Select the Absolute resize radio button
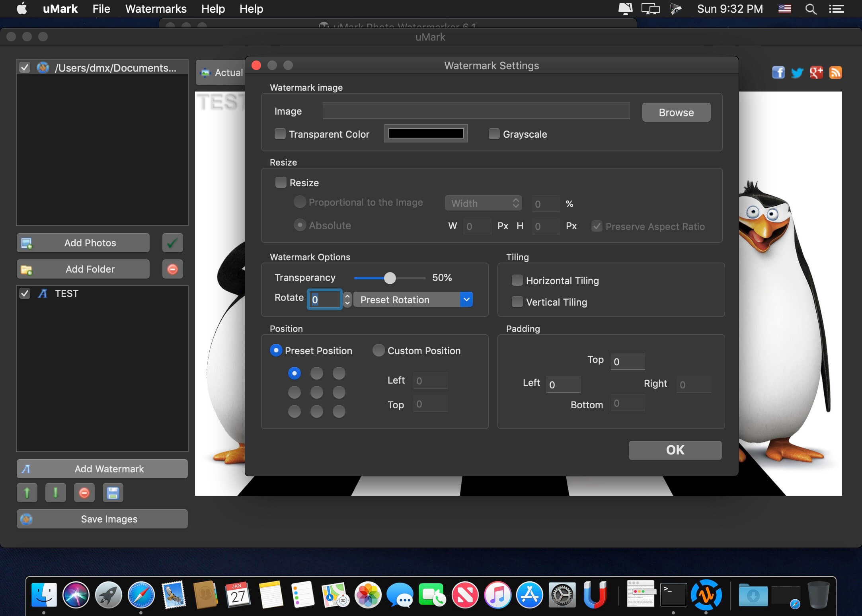Viewport: 862px width, 616px height. (x=300, y=225)
